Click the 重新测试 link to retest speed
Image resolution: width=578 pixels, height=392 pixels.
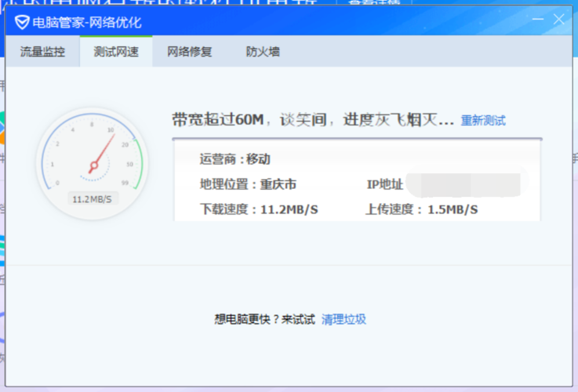[482, 121]
